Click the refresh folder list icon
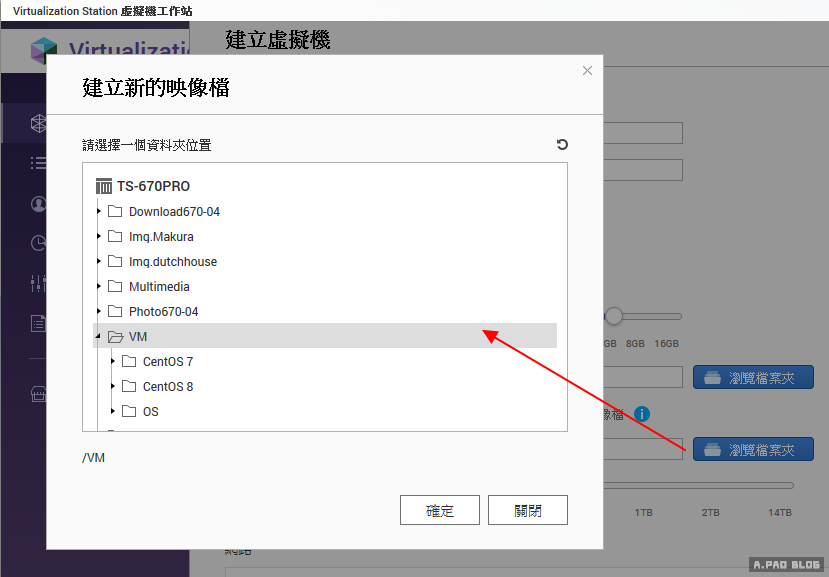Image resolution: width=829 pixels, height=577 pixels. point(562,145)
